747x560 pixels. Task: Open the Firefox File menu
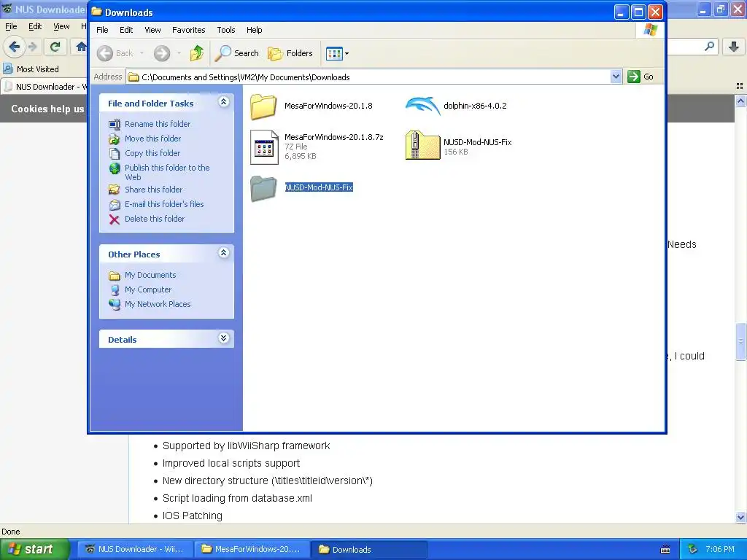tap(11, 27)
